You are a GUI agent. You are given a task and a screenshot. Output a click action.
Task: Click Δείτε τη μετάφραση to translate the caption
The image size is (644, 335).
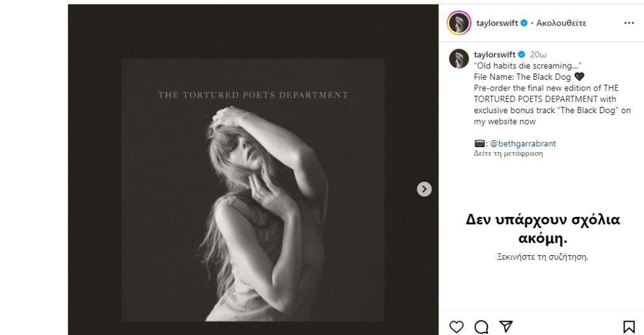coord(508,153)
